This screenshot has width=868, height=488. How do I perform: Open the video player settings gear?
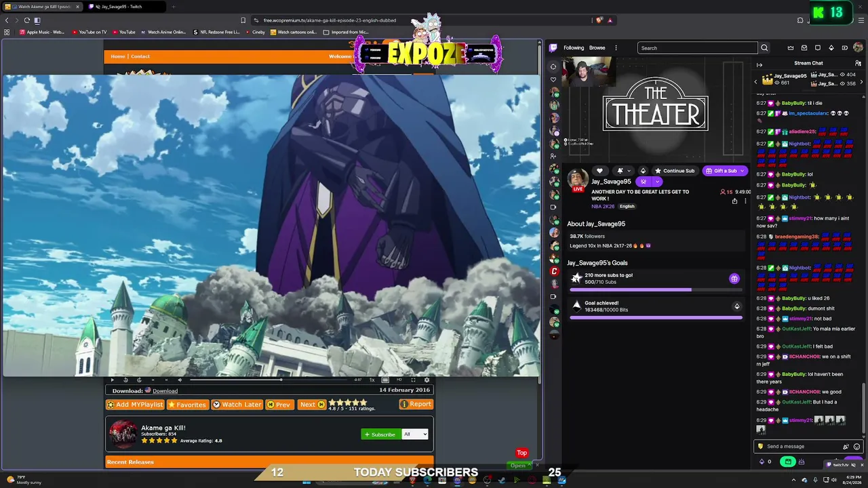(x=427, y=380)
